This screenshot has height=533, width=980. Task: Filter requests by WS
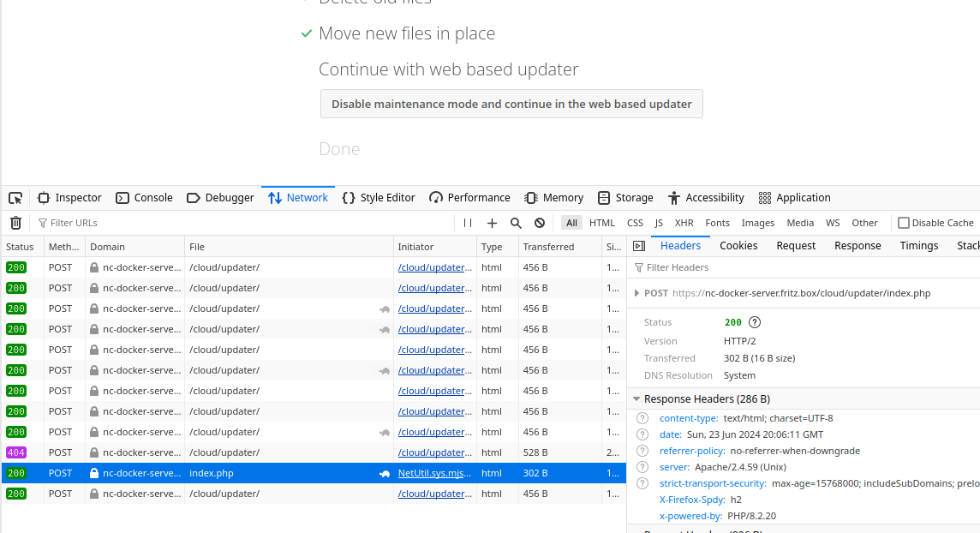833,223
